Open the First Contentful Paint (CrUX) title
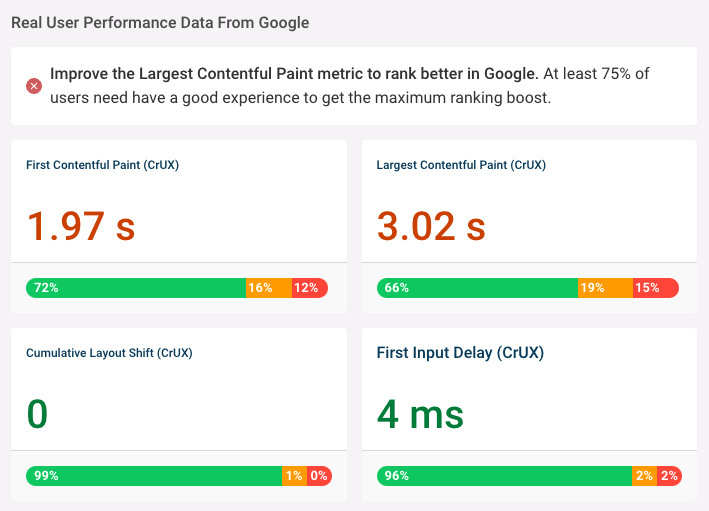This screenshot has width=709, height=511. point(102,165)
